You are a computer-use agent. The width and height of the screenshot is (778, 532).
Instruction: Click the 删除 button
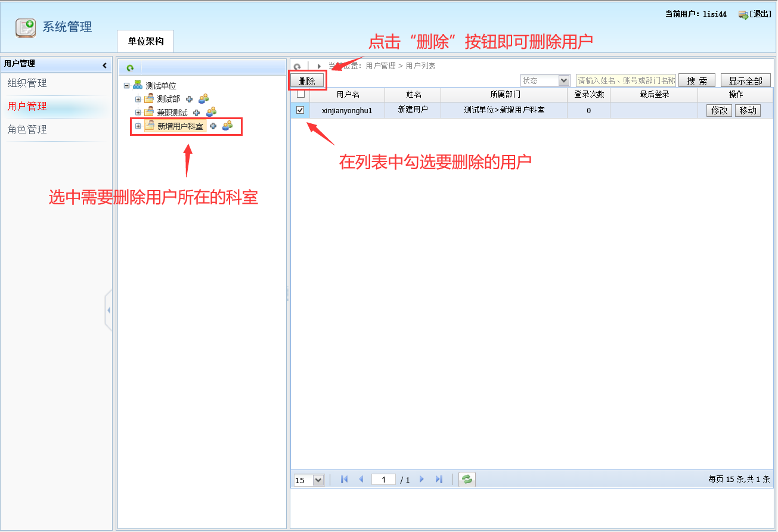pos(307,81)
